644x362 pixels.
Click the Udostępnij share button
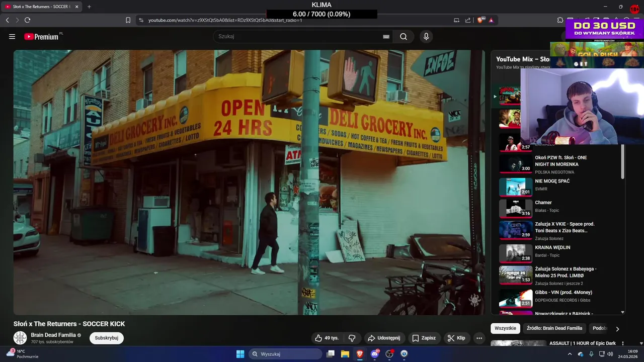click(384, 338)
